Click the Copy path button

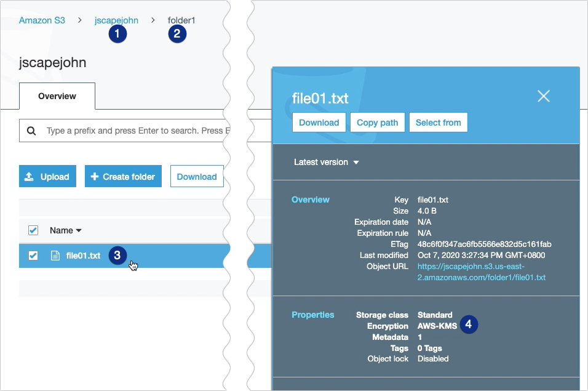tap(377, 123)
